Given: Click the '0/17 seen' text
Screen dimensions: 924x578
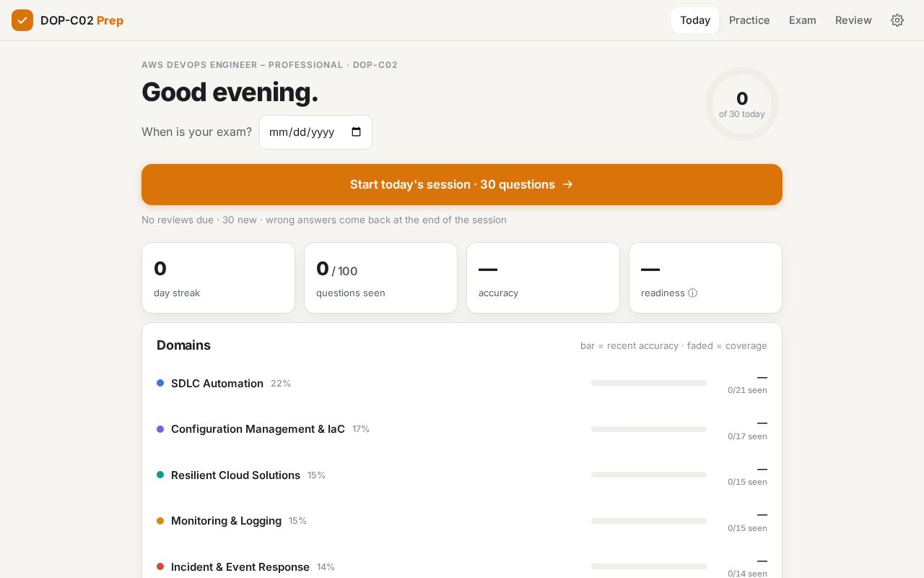Looking at the screenshot, I should tap(747, 436).
